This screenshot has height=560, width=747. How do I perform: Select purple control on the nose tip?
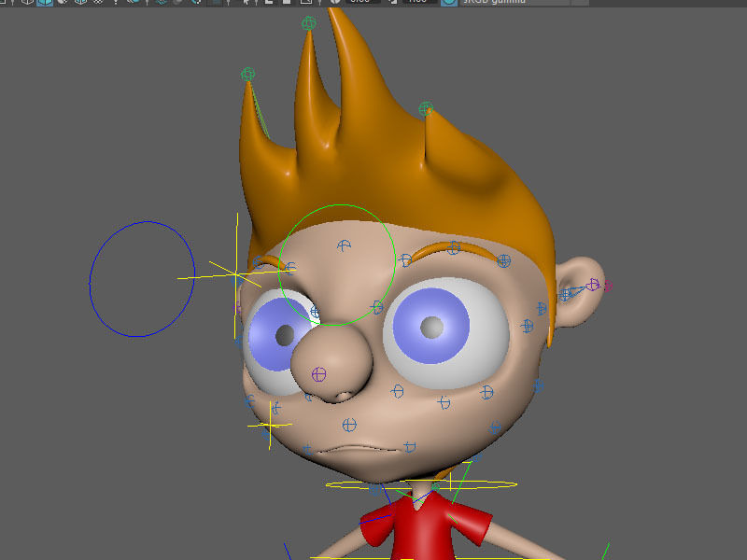click(318, 374)
